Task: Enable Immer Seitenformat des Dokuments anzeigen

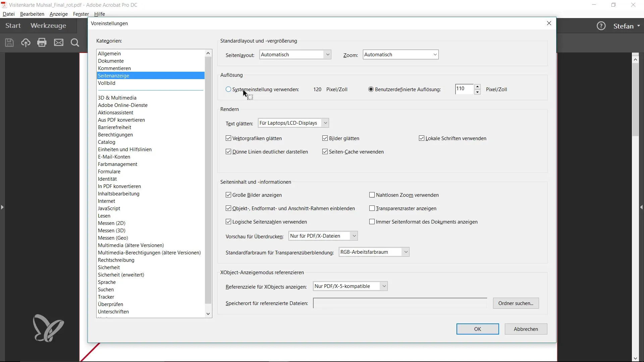Action: point(372,222)
